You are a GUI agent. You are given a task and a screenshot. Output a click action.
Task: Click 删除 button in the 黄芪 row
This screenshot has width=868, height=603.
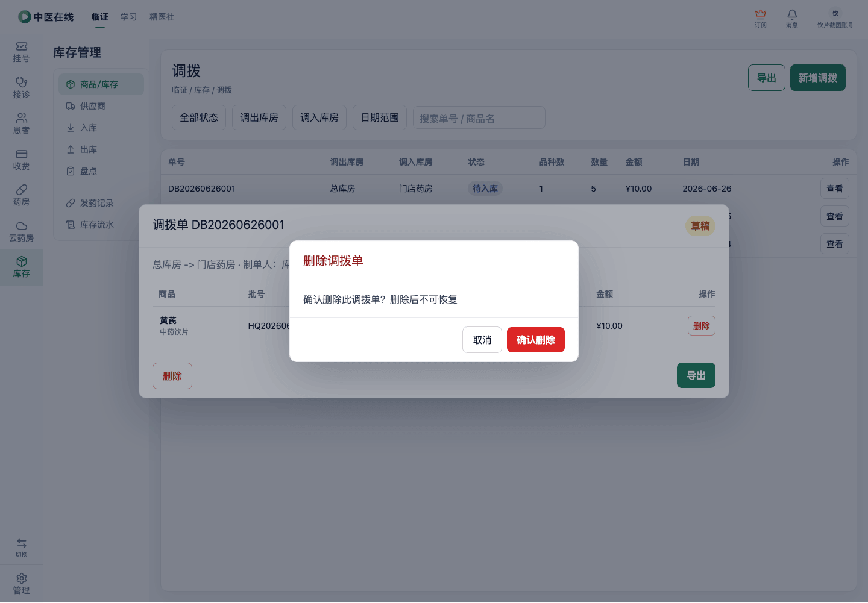click(702, 326)
